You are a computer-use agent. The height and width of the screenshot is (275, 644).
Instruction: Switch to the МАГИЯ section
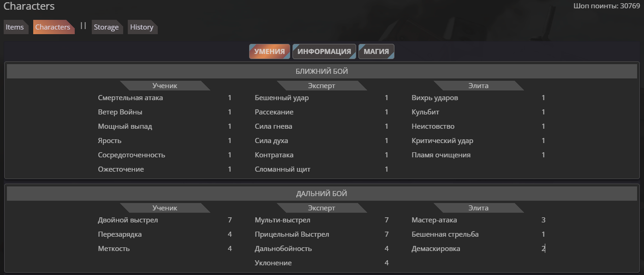(376, 52)
